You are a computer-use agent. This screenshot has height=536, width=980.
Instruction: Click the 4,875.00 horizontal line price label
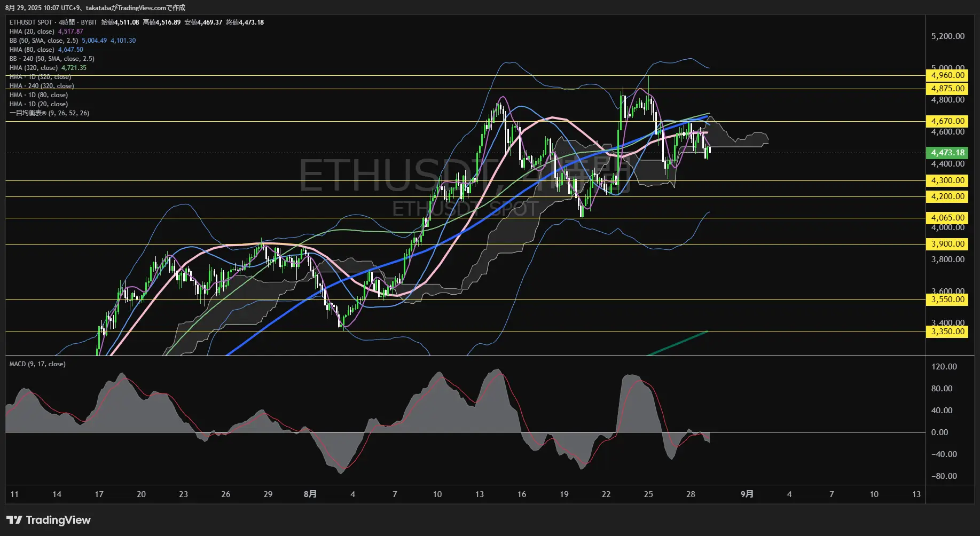tap(947, 89)
